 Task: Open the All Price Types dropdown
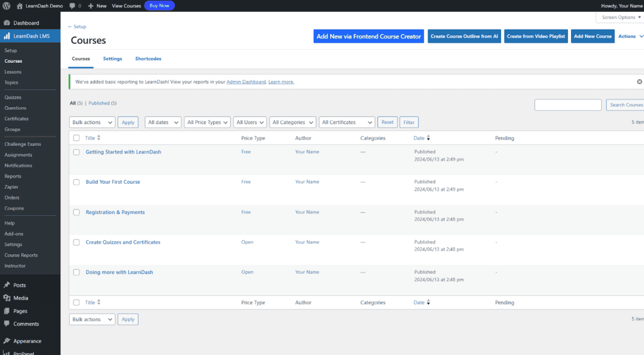pyautogui.click(x=208, y=123)
